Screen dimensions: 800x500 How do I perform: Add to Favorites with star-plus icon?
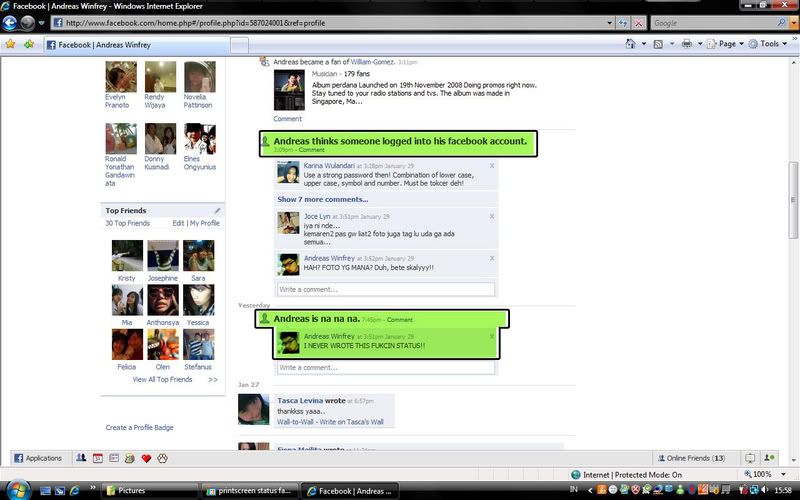[29, 44]
